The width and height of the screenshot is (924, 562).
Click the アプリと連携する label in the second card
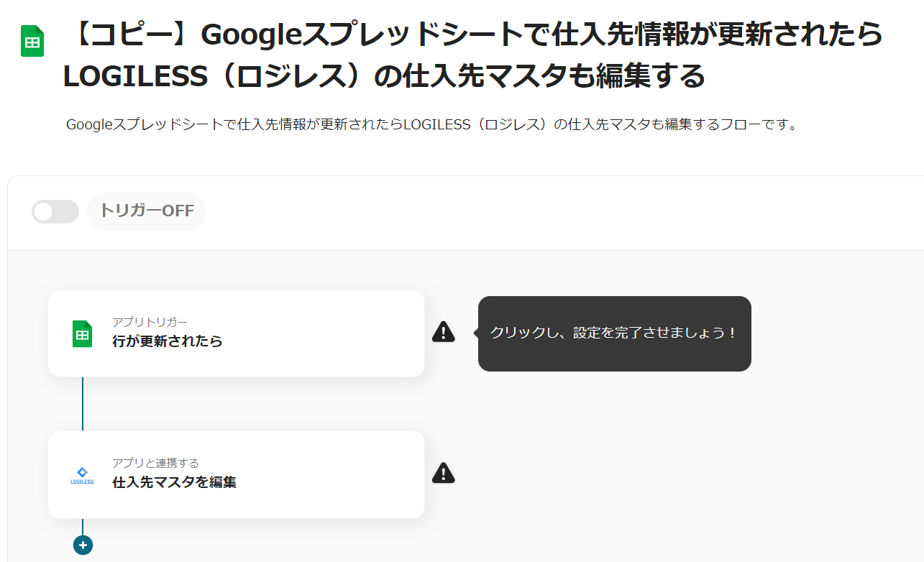coord(155,463)
